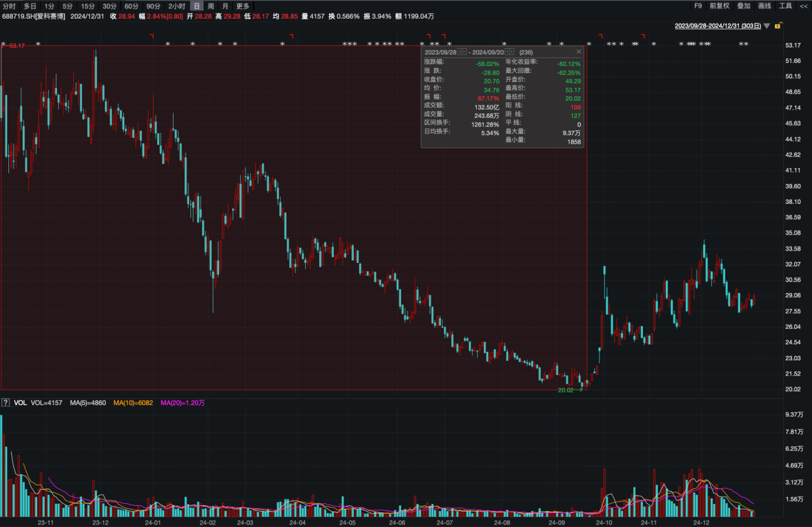Click the orange MA(10)=6082 label
Image resolution: width=812 pixels, height=527 pixels.
133,403
